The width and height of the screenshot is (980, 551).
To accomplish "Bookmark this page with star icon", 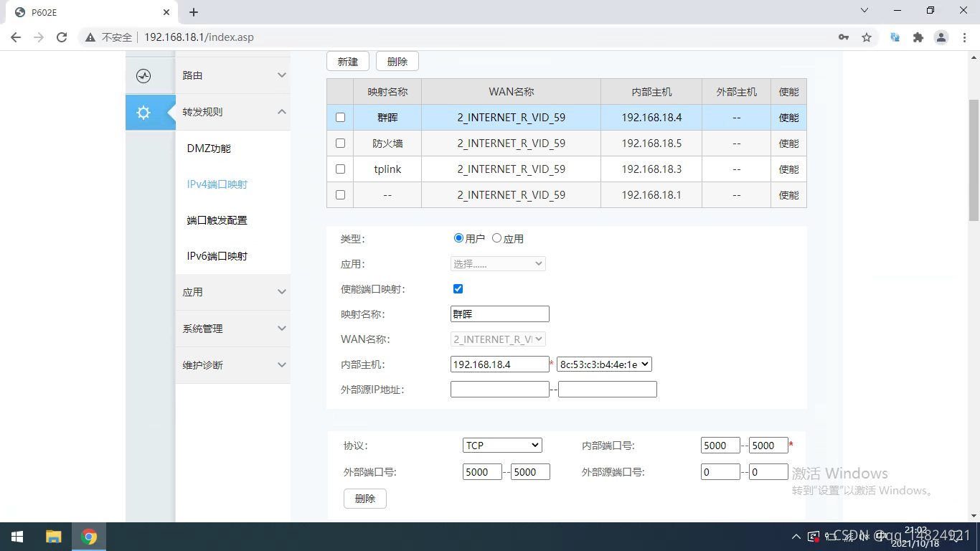I will [867, 37].
